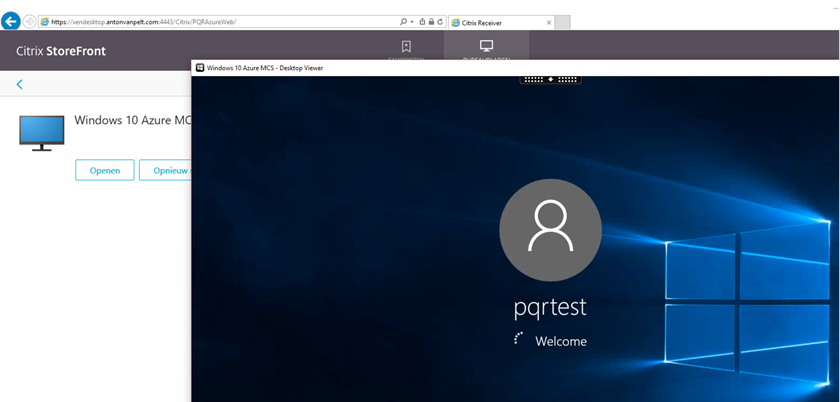Open the Favorieten bookmark tab in StoreFront
Image resolution: width=840 pixels, height=402 pixels.
click(406, 49)
